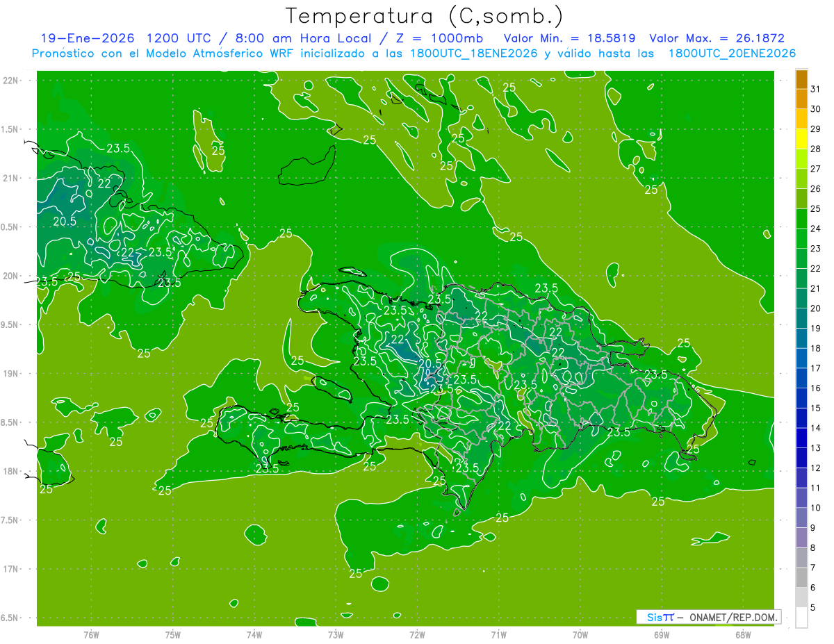Click the color bar label "5"
Screen dimensions: 834x644
[813, 608]
